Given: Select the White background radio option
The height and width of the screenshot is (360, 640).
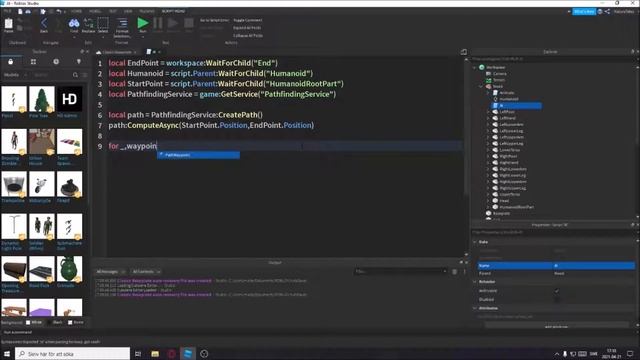Looking at the screenshot, I should 28,322.
